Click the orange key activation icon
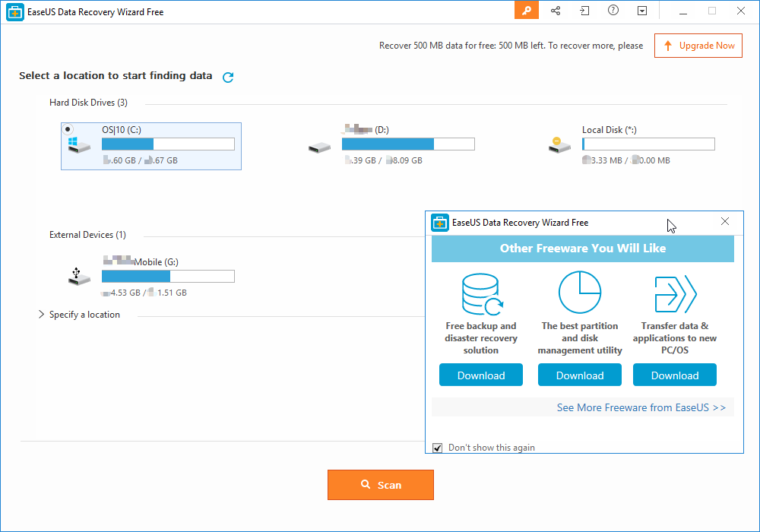Image resolution: width=760 pixels, height=532 pixels. (x=527, y=10)
